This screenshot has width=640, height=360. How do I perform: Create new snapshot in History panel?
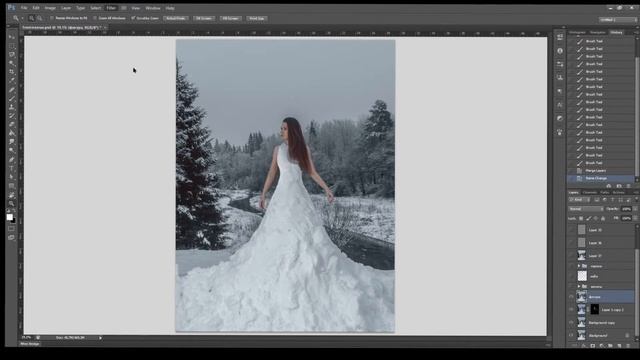[619, 186]
